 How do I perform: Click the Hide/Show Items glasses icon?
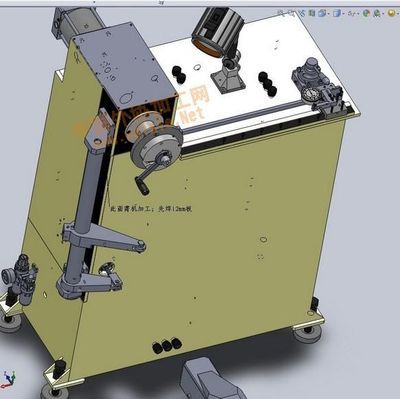351,13
